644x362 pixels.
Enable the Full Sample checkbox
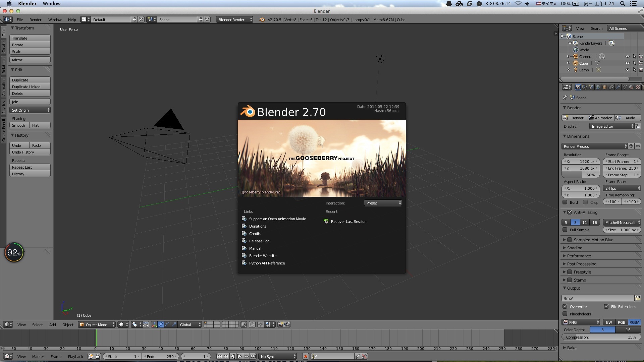[x=565, y=230]
